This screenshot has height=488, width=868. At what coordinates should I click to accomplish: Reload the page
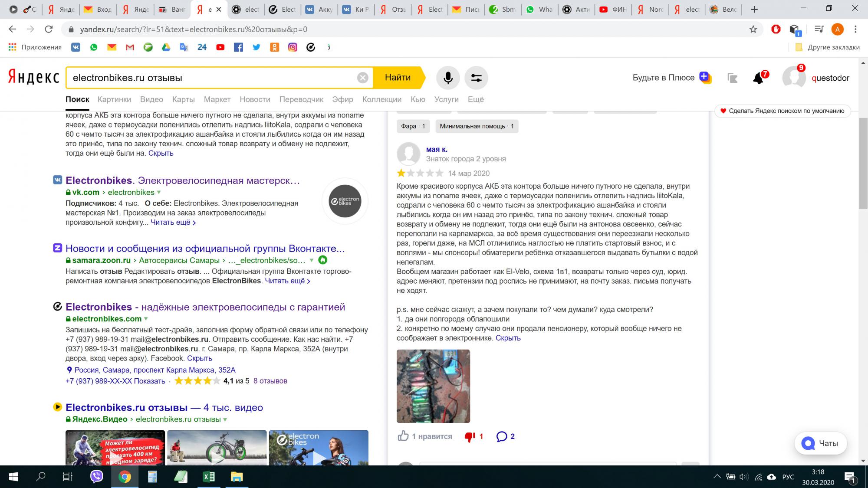49,29
